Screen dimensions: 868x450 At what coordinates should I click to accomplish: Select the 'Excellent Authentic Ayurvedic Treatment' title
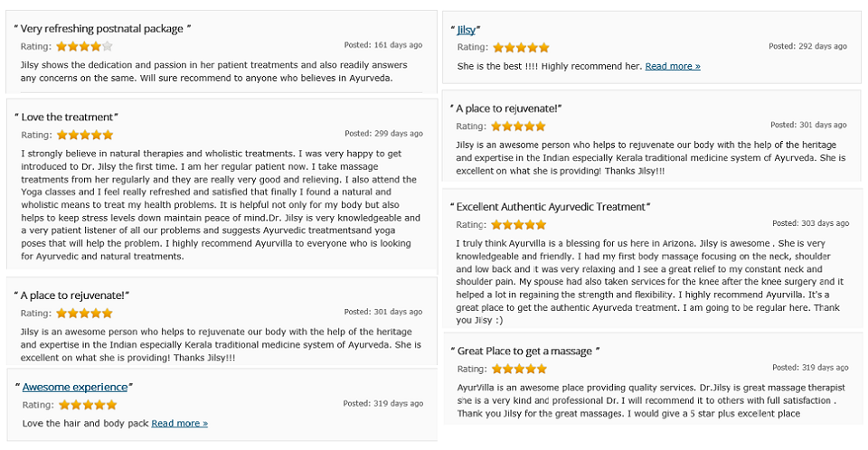pyautogui.click(x=551, y=206)
